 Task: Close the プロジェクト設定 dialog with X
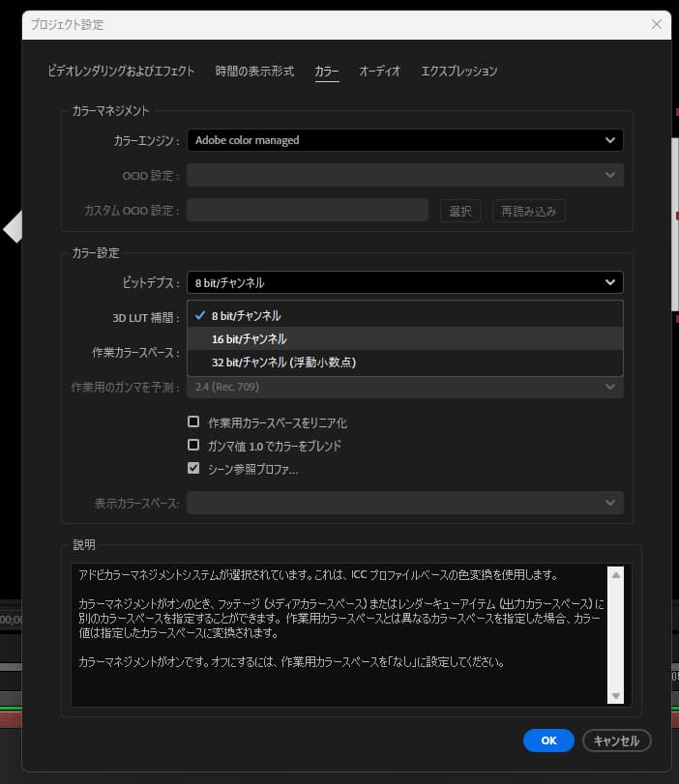657,24
